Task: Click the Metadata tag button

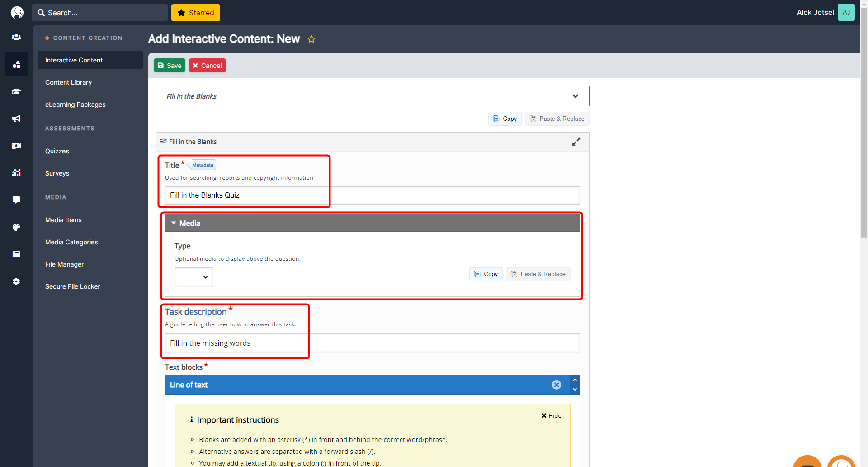Action: click(x=202, y=165)
